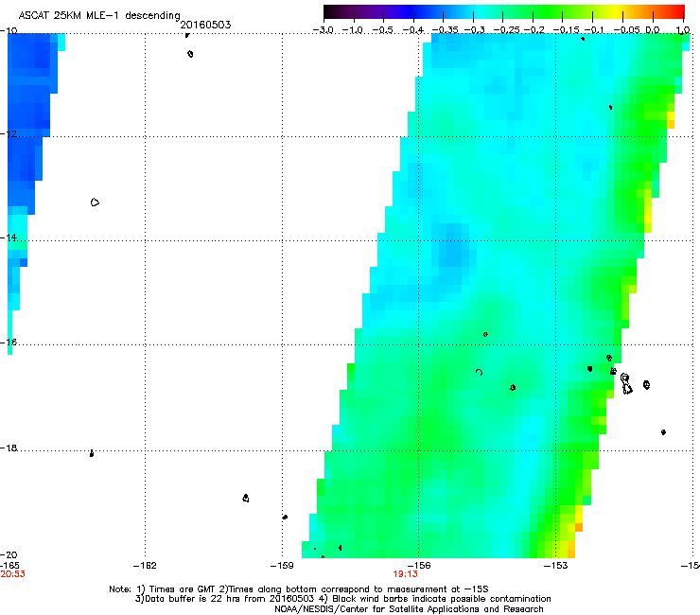Click the colorbar label -0.05
The height and width of the screenshot is (615, 700).
[626, 30]
